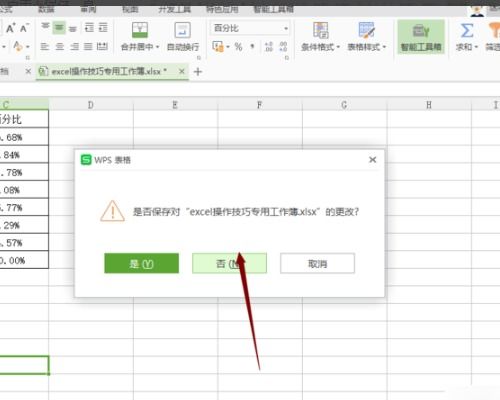Select column C header
Image resolution: width=500 pixels, height=400 pixels.
tap(24, 105)
